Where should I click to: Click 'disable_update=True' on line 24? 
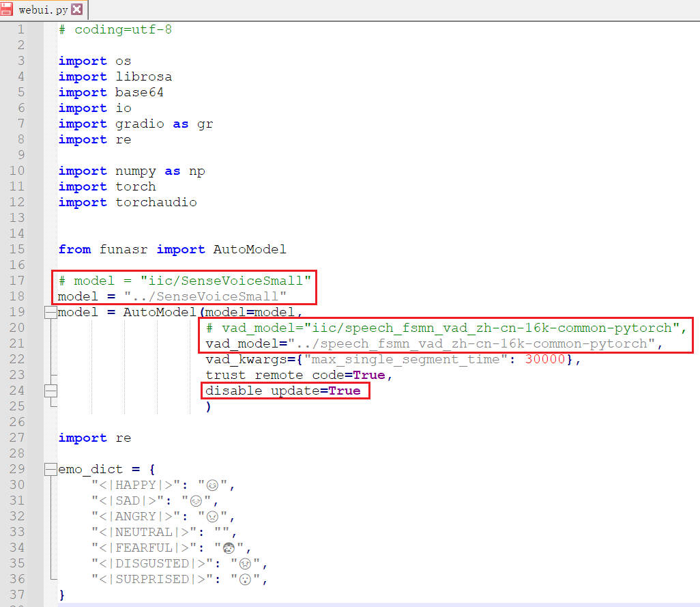pos(282,391)
